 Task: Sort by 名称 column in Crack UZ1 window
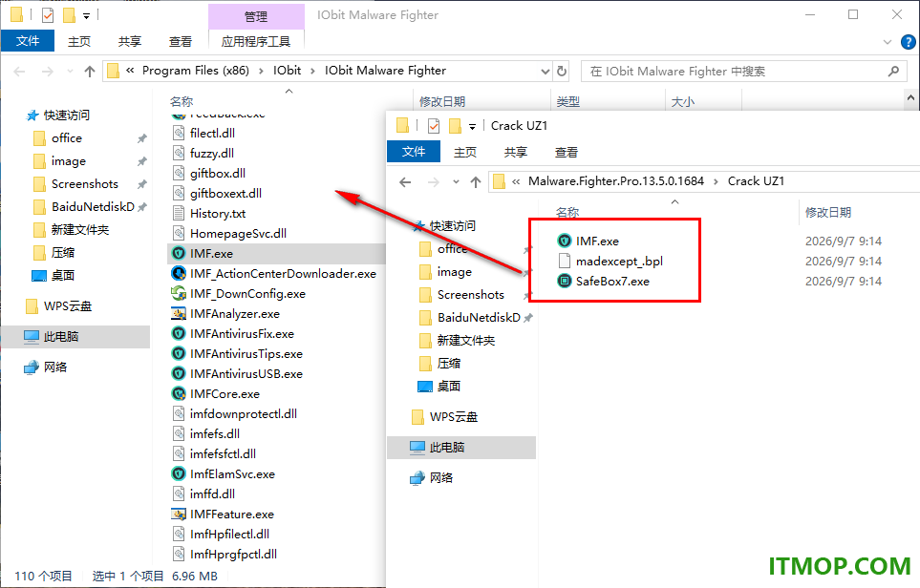coord(567,212)
